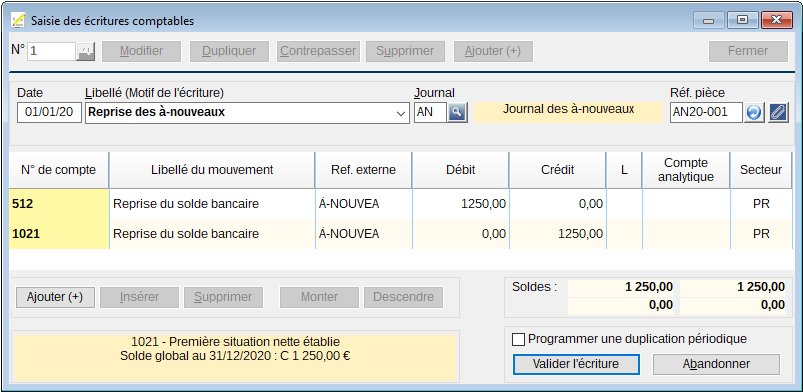Screen dimensions: 803x392
Task: Click the refresh reference number icon
Action: (x=754, y=112)
